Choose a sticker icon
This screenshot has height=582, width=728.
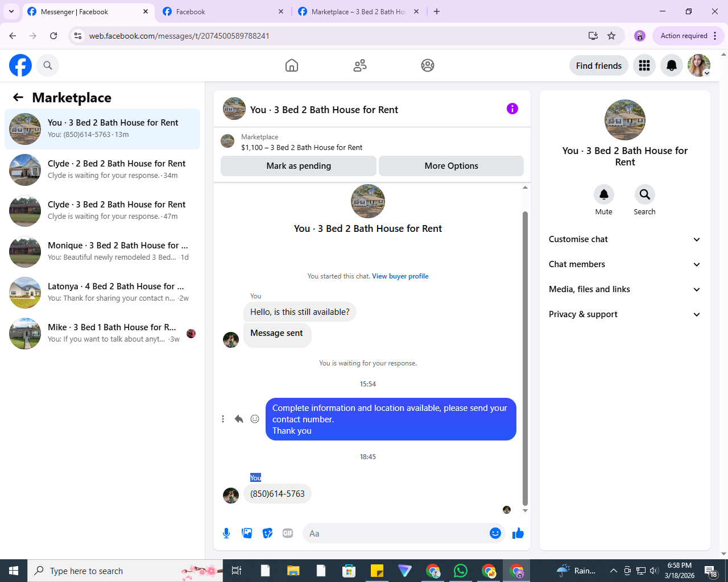click(267, 533)
